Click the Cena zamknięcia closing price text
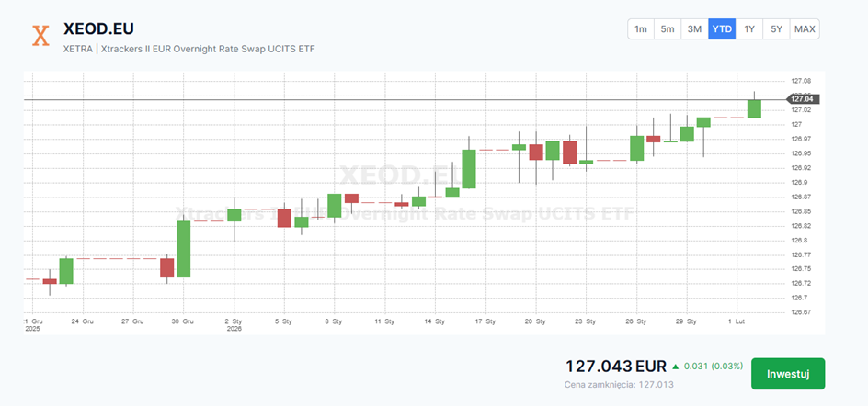Viewport: 868px width, 406px height. [620, 386]
